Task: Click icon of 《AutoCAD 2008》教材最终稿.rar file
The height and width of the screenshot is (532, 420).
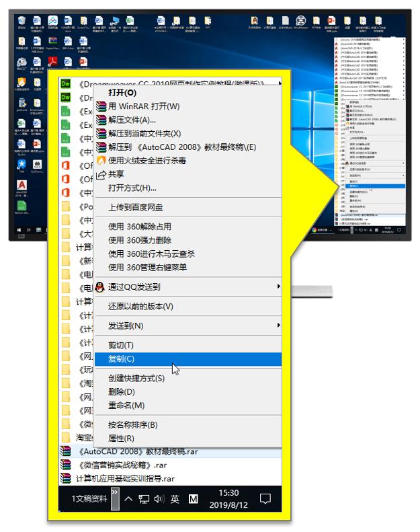Action: pyautogui.click(x=65, y=451)
